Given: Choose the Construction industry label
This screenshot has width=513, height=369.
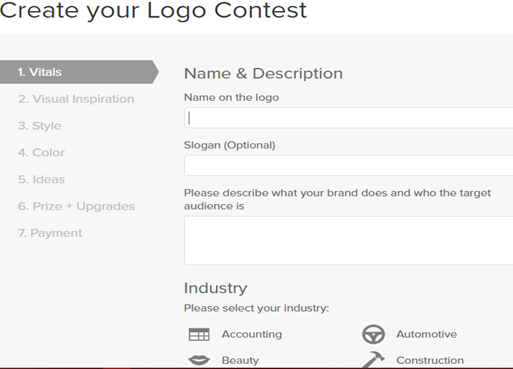Looking at the screenshot, I should 430,360.
